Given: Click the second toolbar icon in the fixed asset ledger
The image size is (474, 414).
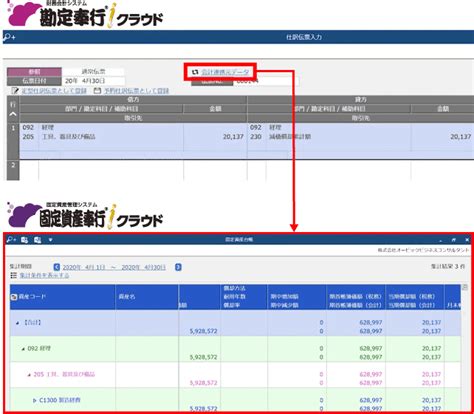Looking at the screenshot, I should click(x=24, y=240).
